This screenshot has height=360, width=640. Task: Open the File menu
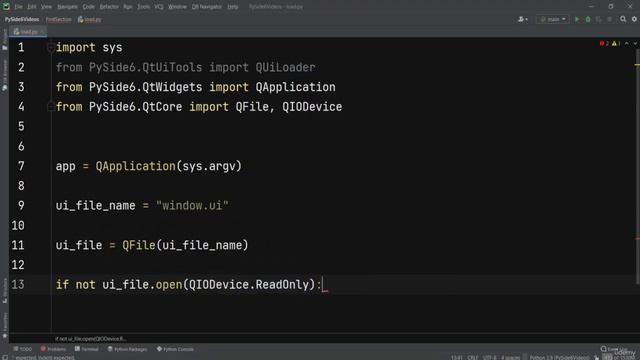(19, 7)
